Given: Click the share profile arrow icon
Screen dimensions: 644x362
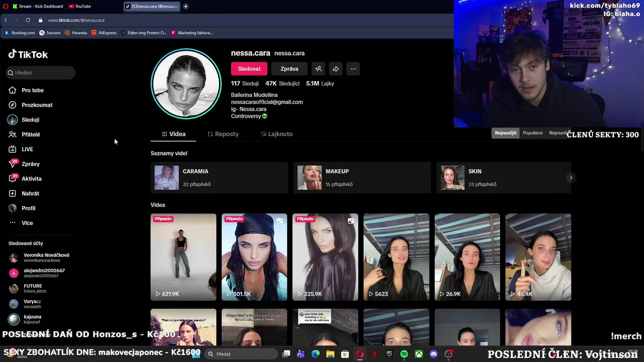Looking at the screenshot, I should [x=336, y=69].
